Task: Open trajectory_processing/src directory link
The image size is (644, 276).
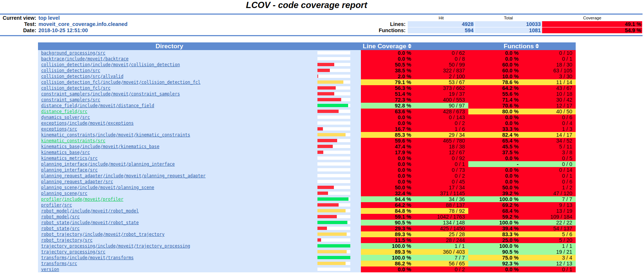Action: click(x=73, y=252)
